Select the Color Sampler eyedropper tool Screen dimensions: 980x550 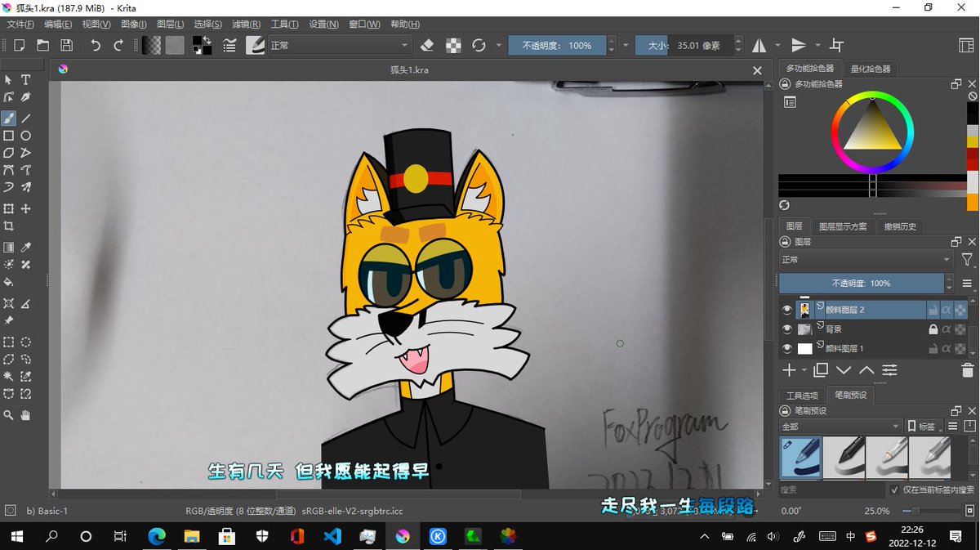25,248
